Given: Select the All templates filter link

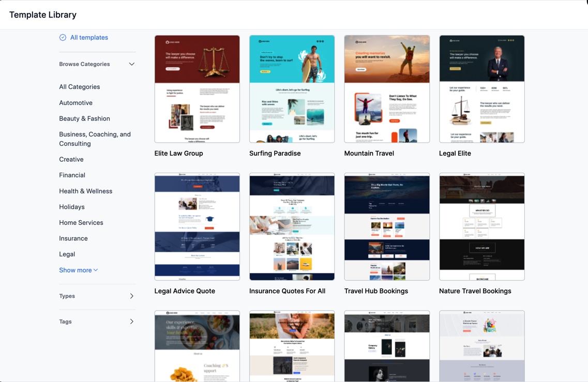Looking at the screenshot, I should coord(89,38).
